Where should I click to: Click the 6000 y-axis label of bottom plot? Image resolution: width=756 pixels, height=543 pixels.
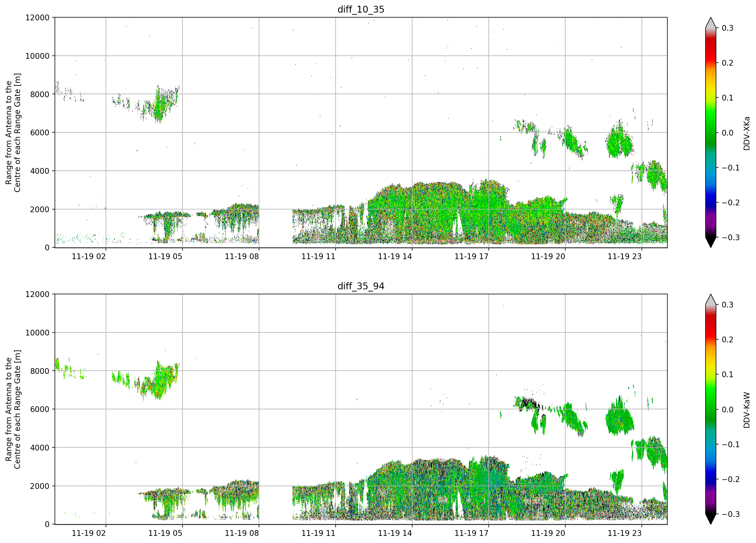(x=40, y=409)
